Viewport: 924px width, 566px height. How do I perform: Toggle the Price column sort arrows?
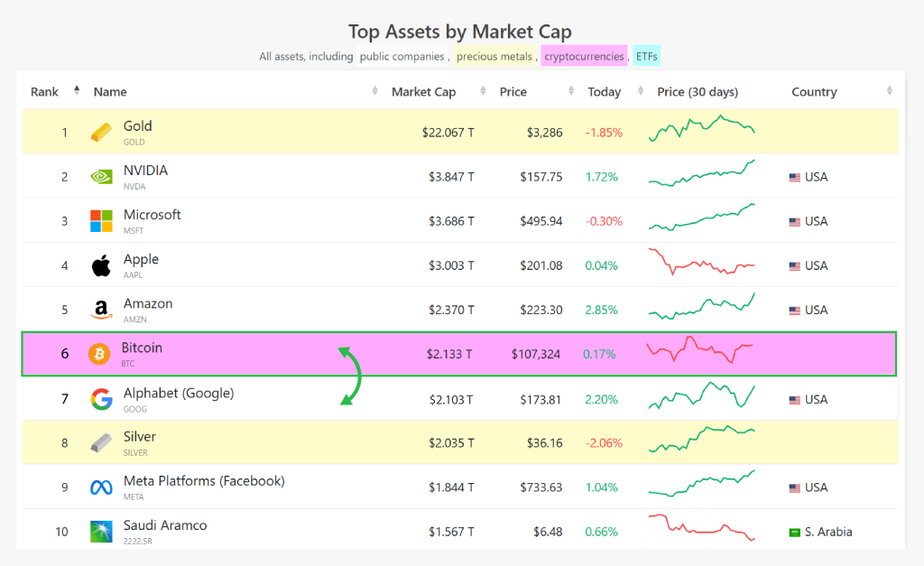pos(571,91)
